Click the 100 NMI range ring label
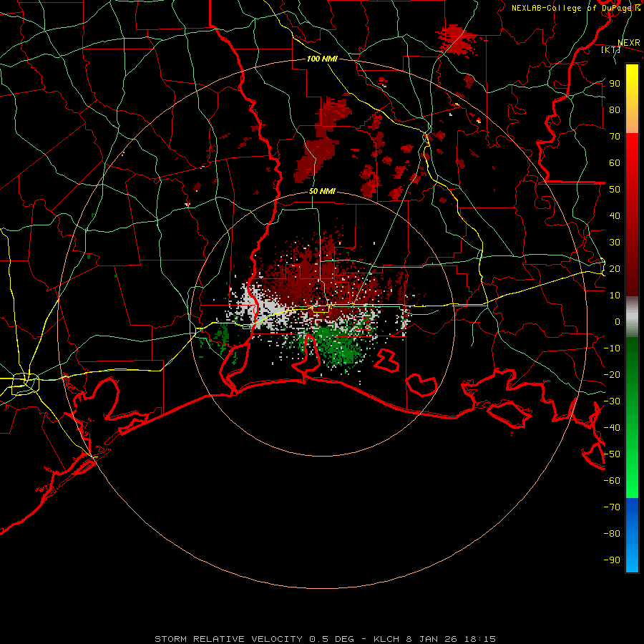The image size is (644, 644). click(x=322, y=59)
